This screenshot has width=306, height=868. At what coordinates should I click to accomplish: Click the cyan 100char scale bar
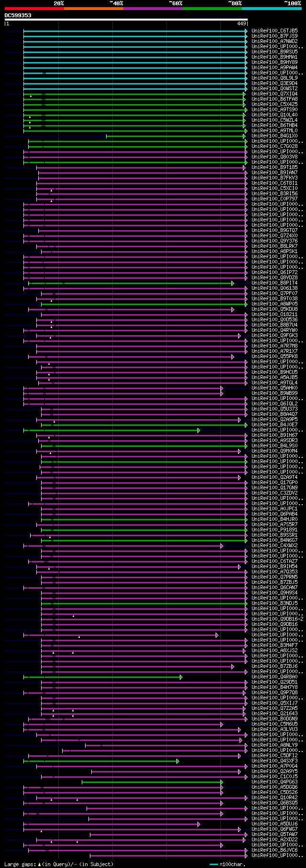pyautogui.click(x=214, y=864)
